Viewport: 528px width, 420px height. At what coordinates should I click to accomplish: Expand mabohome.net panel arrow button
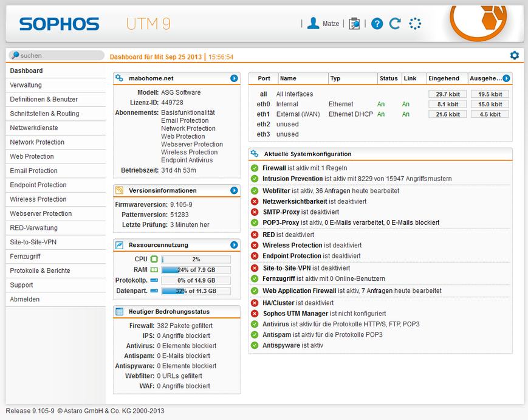234,78
